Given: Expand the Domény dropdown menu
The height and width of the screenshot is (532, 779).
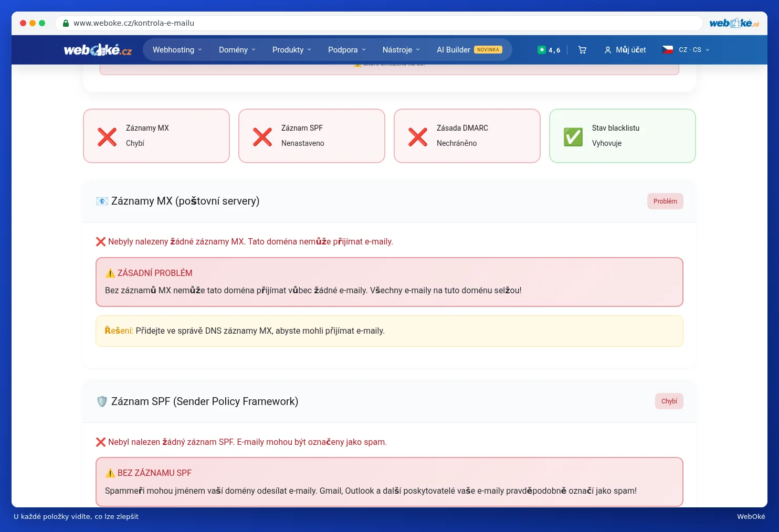Looking at the screenshot, I should click(237, 50).
